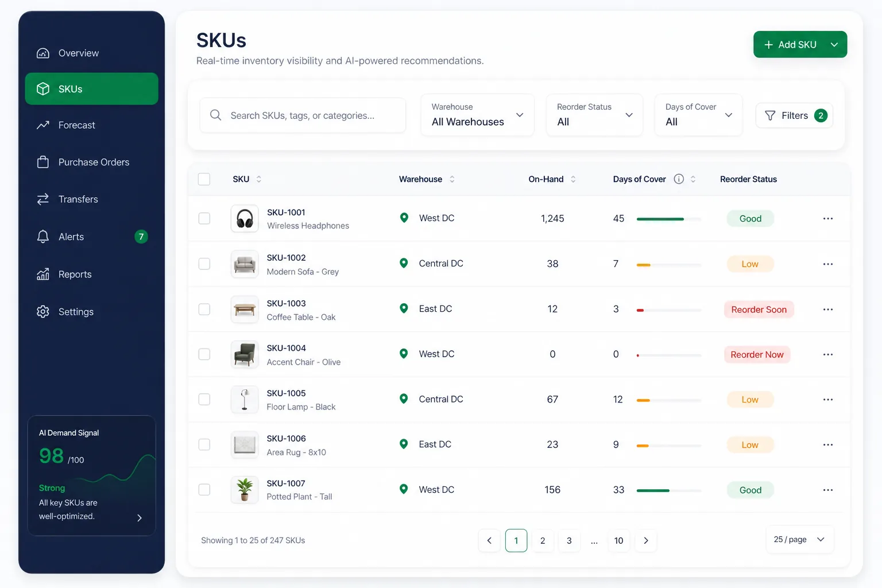Screen dimensions: 882x588
Task: Toggle the select-all checkbox in the table header
Action: (204, 179)
